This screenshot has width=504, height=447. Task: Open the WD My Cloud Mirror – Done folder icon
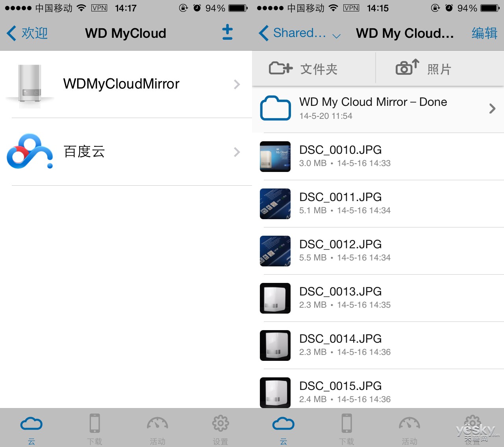coord(275,108)
